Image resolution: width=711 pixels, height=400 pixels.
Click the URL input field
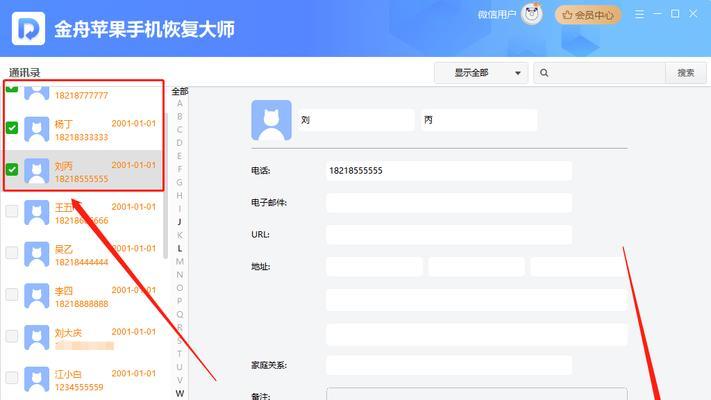[x=449, y=235]
